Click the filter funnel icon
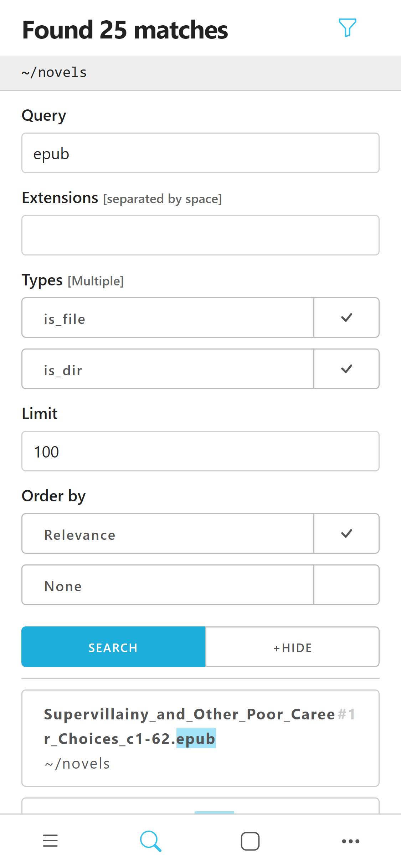The height and width of the screenshot is (868, 401). 347,28
